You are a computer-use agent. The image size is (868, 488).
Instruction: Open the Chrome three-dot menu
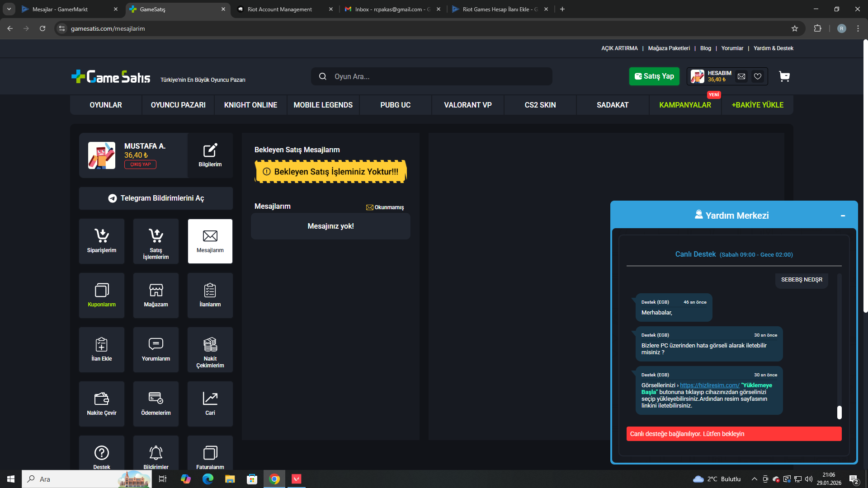coord(858,28)
